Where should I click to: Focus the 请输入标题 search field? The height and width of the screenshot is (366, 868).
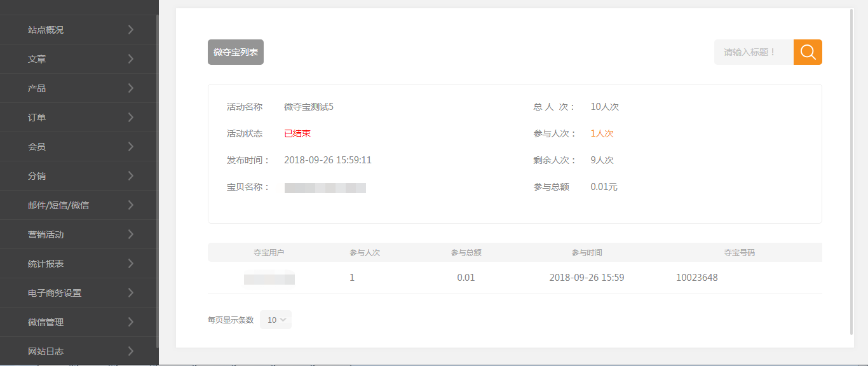(x=754, y=52)
